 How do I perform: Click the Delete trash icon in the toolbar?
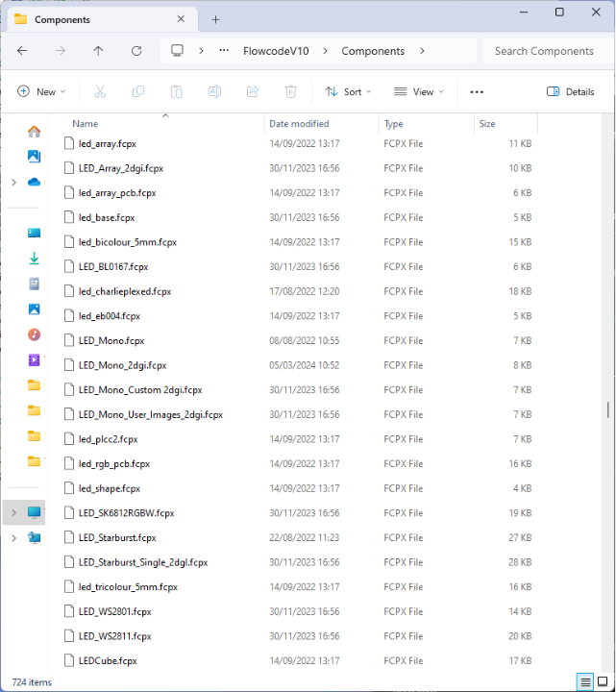tap(290, 91)
